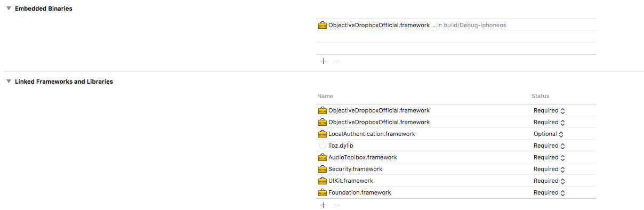The image size is (644, 210).
Task: Click the toolbox icon beside AudioToolbox.framework
Action: pos(322,157)
